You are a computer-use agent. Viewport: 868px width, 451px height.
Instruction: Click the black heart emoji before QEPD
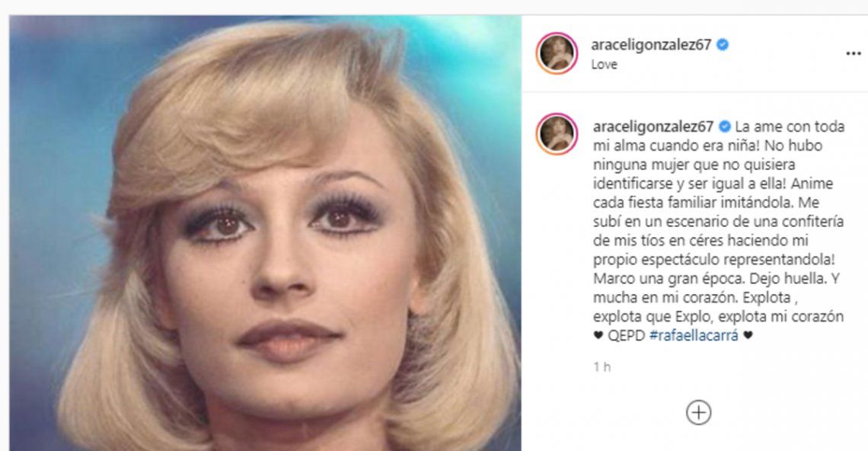(598, 335)
